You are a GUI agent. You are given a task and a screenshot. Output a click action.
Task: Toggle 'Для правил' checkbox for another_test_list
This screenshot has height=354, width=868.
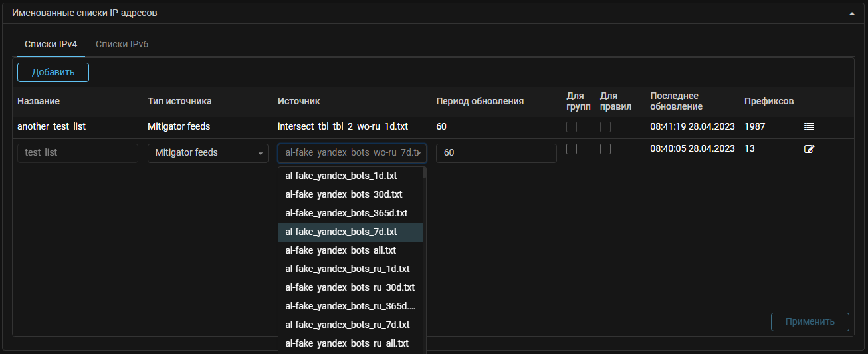605,126
